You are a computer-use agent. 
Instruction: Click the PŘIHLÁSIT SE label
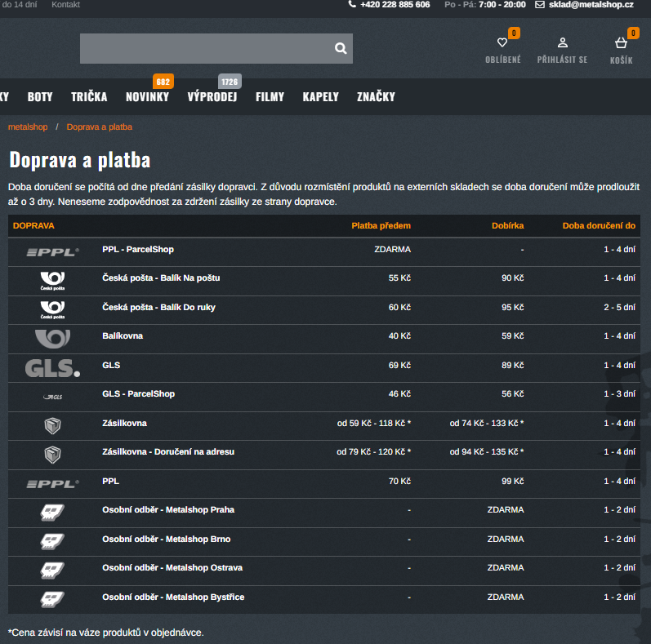coord(562,60)
